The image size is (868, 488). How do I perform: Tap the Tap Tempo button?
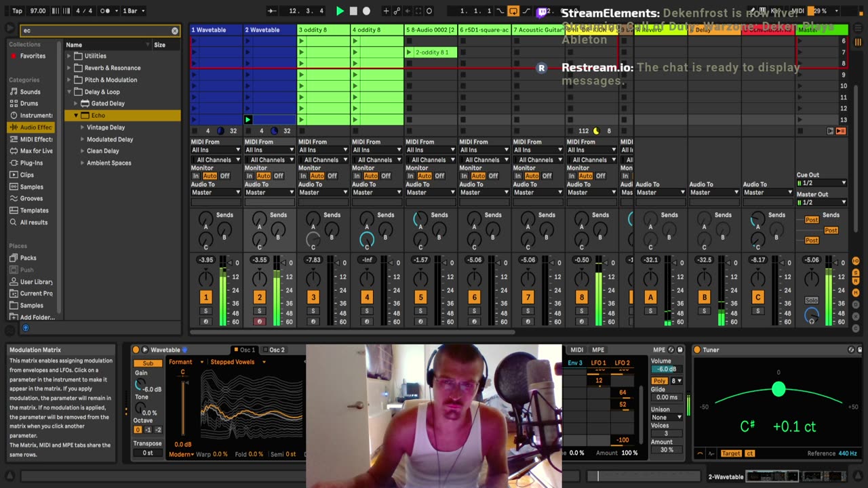[x=17, y=11]
